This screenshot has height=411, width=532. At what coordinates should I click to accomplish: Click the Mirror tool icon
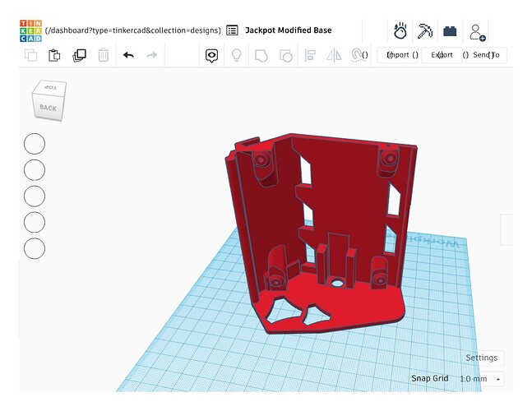[x=334, y=55]
